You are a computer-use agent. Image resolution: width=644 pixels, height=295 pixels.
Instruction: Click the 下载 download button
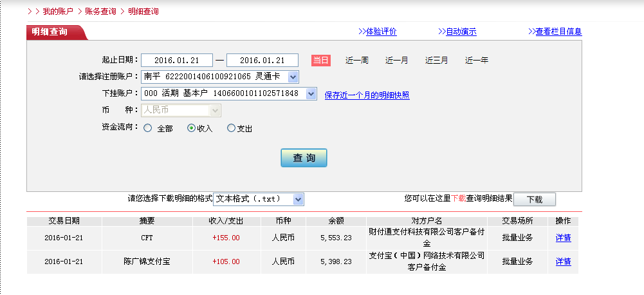click(534, 200)
